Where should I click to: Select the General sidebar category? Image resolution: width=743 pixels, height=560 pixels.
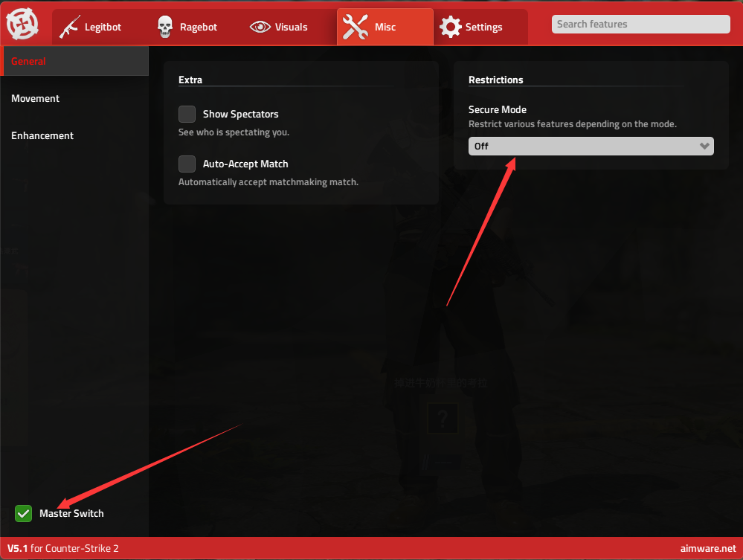[28, 62]
